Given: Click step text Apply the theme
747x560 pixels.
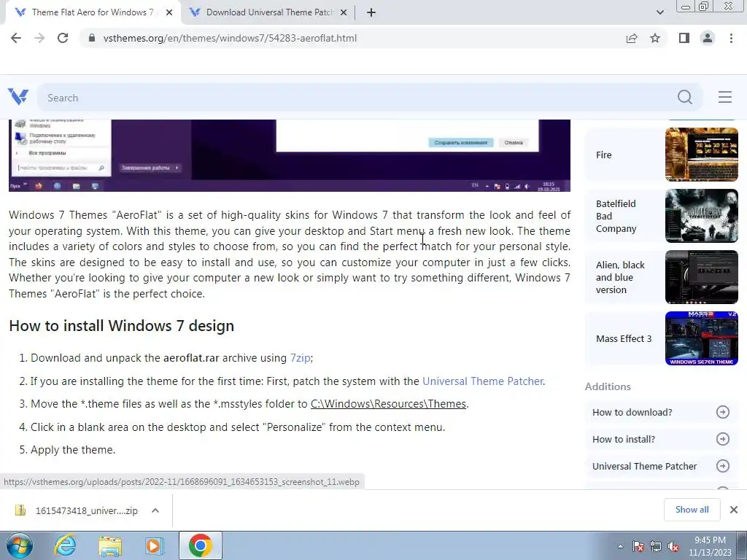Looking at the screenshot, I should (x=73, y=449).
